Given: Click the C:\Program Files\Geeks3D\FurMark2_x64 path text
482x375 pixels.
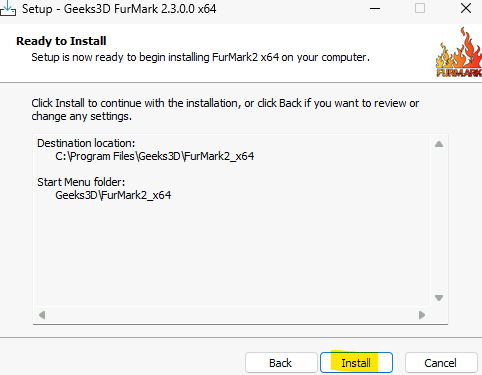Looking at the screenshot, I should tap(155, 156).
